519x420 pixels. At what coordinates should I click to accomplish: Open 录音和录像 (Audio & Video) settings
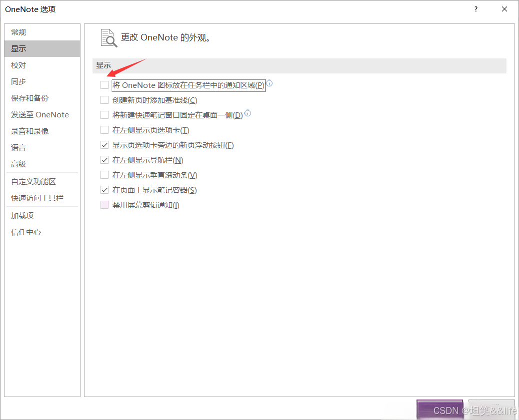click(x=42, y=131)
